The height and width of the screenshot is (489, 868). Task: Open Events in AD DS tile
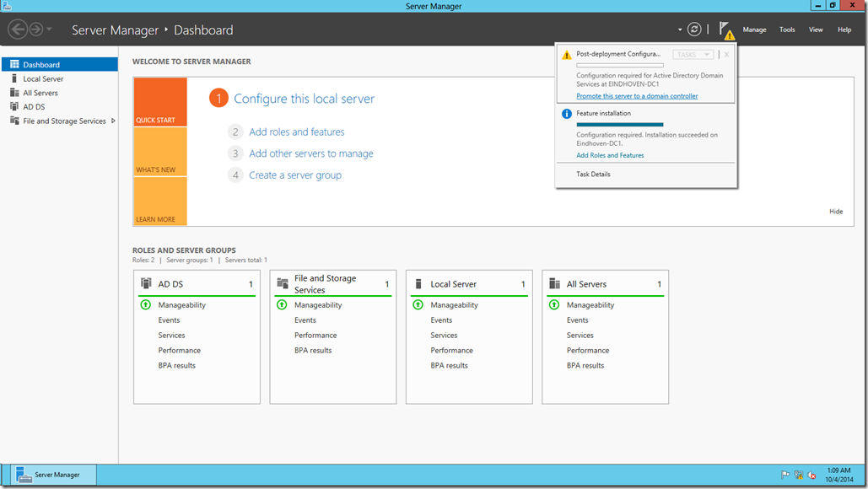click(x=169, y=320)
